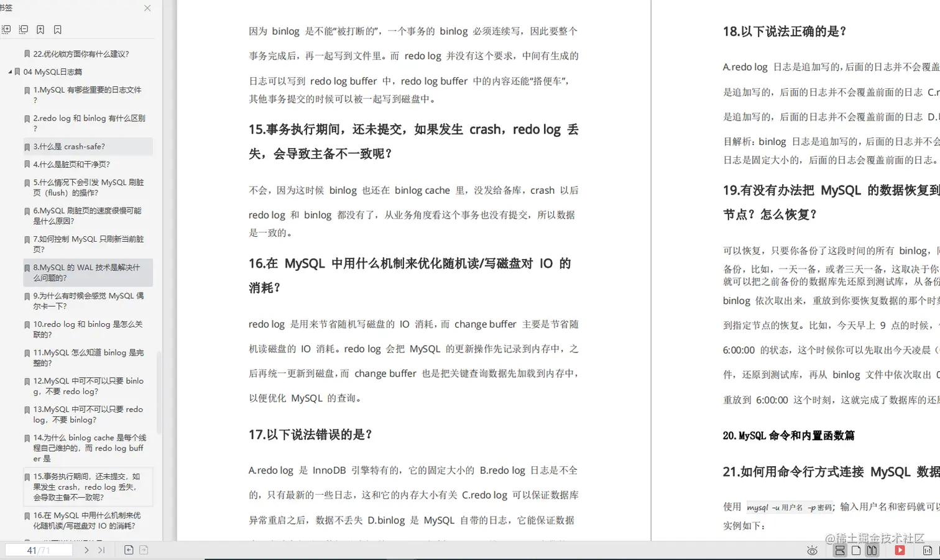Switch to two-page layout

click(x=872, y=551)
